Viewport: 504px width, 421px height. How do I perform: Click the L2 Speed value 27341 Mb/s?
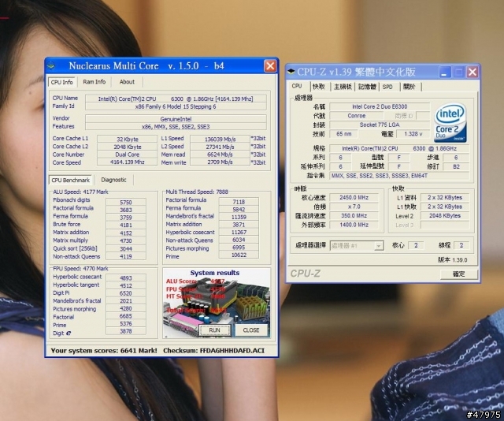[220, 147]
